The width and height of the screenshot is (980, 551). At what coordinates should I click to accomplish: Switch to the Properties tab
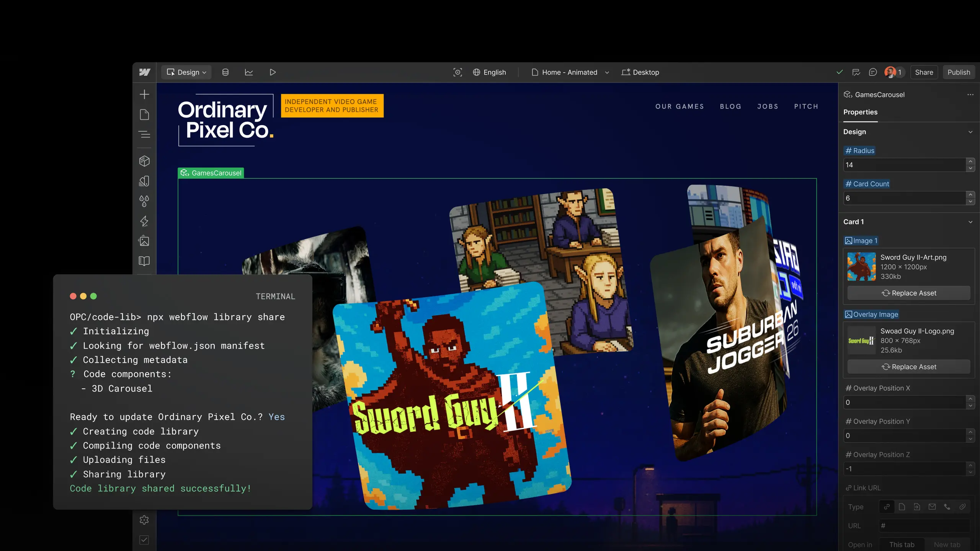click(860, 112)
